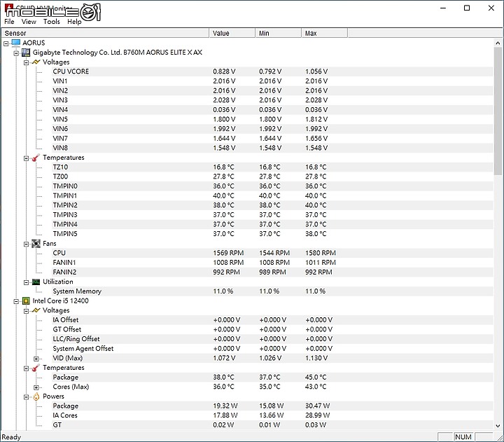
Task: Select the CPU VCORE row
Action: (272, 71)
